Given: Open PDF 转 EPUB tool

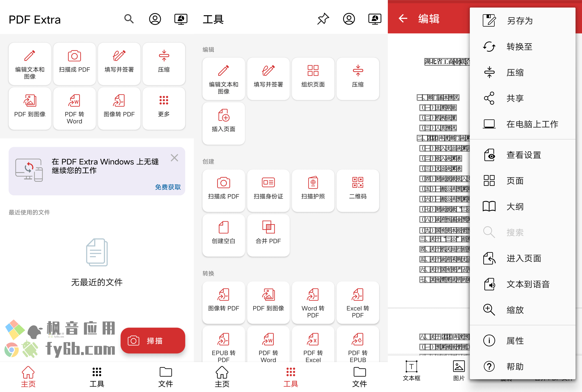Looking at the screenshot, I should click(358, 344).
